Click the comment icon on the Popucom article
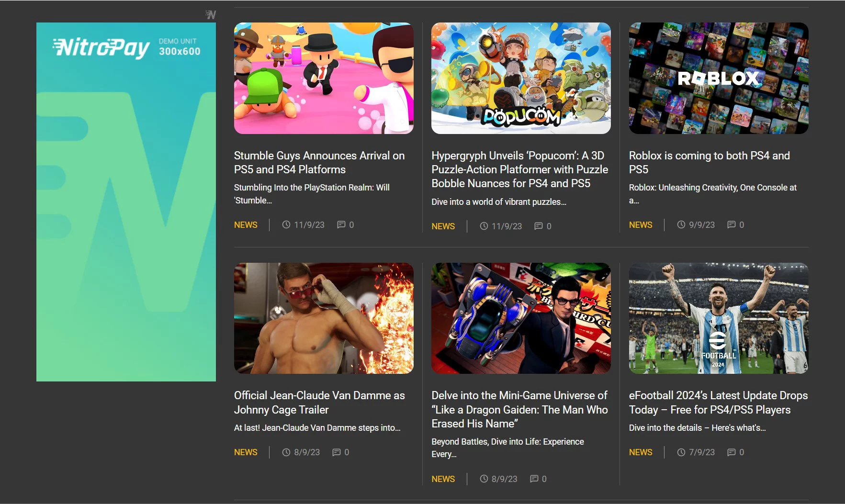The width and height of the screenshot is (845, 504). (539, 226)
